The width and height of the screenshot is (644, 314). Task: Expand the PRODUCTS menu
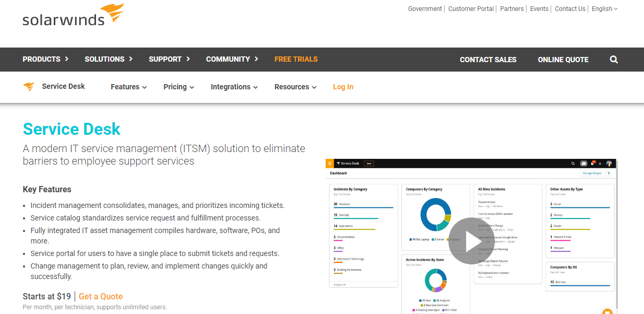(46, 59)
